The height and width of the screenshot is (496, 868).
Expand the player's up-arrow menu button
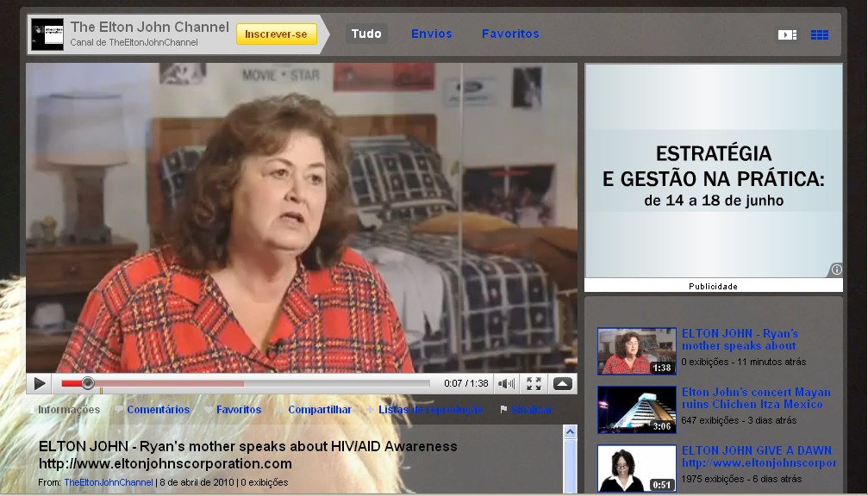click(562, 384)
